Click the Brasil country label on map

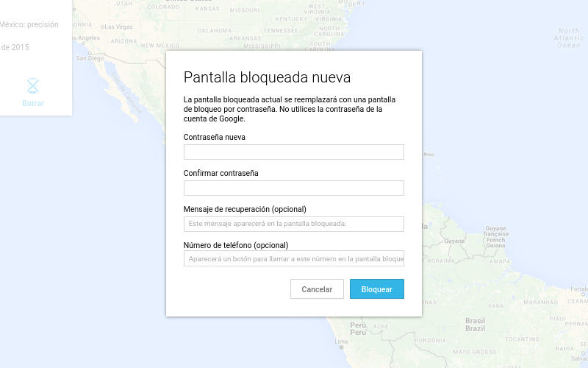[x=475, y=325]
